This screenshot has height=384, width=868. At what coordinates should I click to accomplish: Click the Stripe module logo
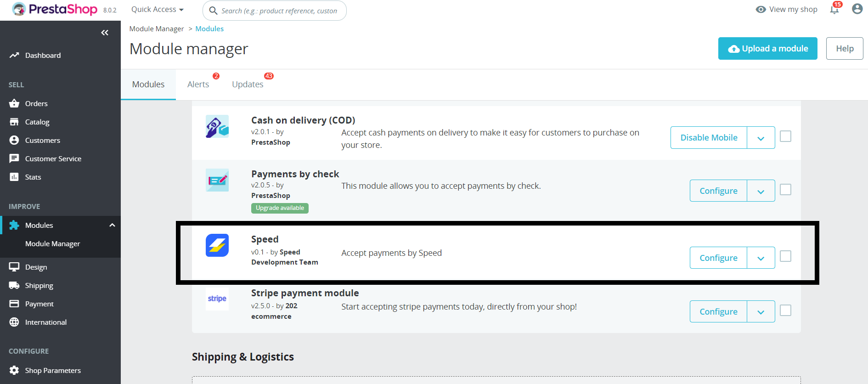(217, 299)
